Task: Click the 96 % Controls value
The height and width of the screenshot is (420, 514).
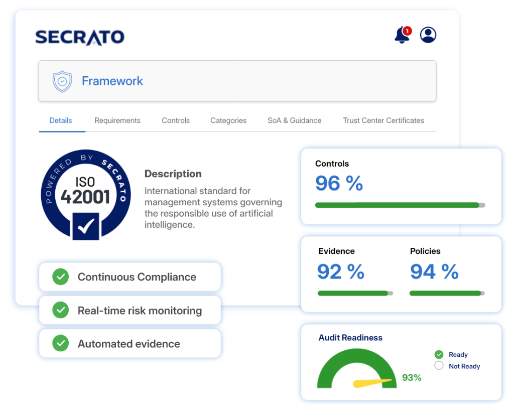Action: [x=339, y=183]
